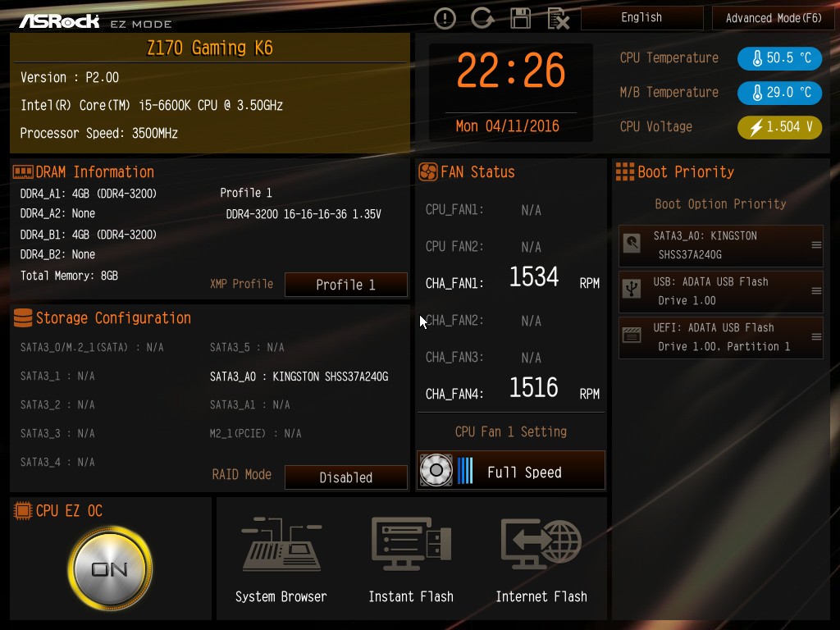Click the FAN Status fan icon
This screenshot has width=840, height=630.
point(428,172)
